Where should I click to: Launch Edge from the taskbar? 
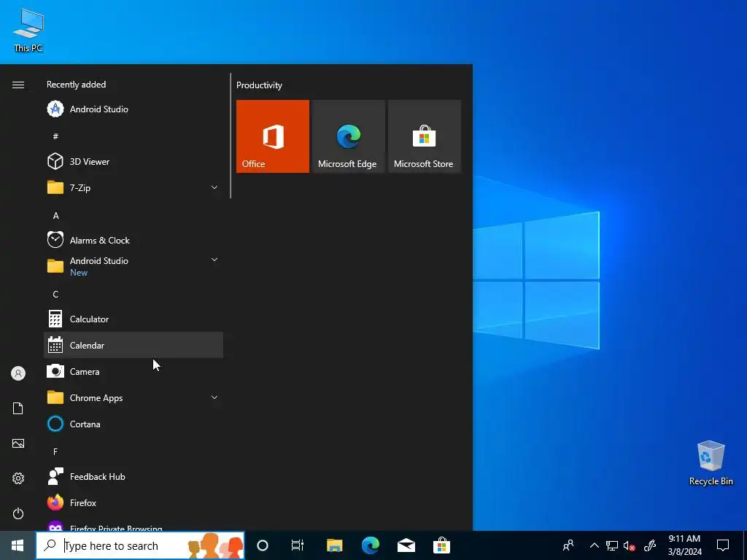[x=370, y=545]
